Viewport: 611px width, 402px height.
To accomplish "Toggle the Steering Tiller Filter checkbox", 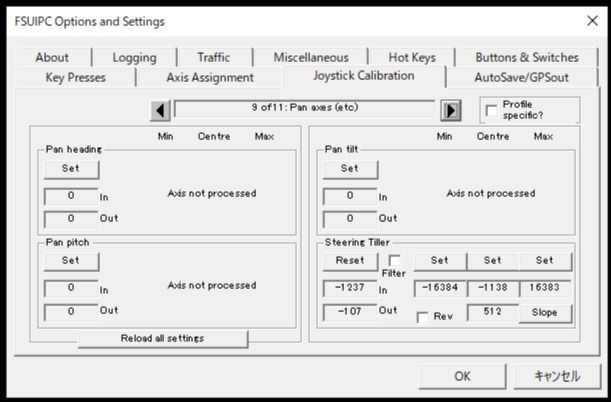I will pos(394,261).
